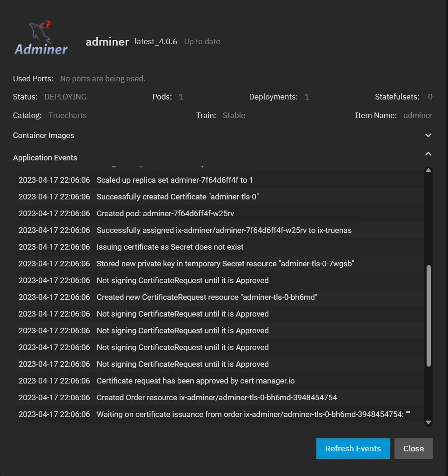
Task: Click the 'Up to date' status indicator
Action: (202, 41)
